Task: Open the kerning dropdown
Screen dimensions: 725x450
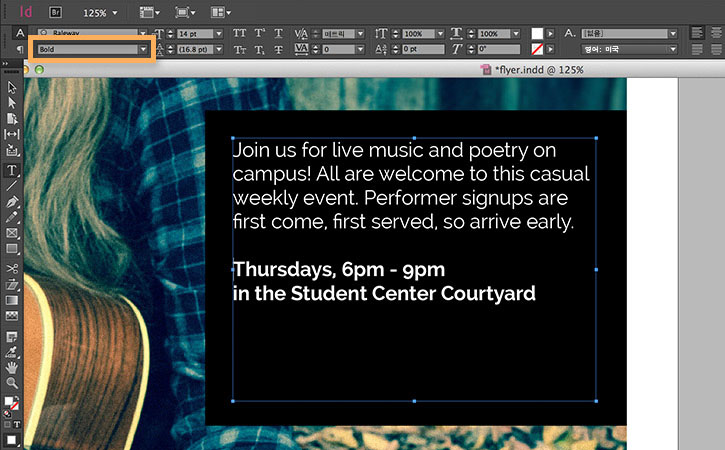Action: coord(360,33)
